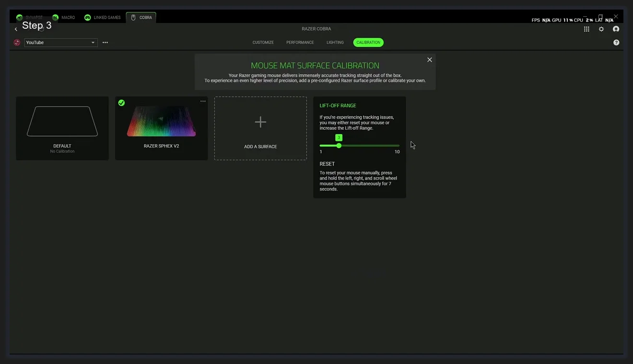633x364 pixels.
Task: Switch to the Lighting tab
Action: pyautogui.click(x=335, y=42)
